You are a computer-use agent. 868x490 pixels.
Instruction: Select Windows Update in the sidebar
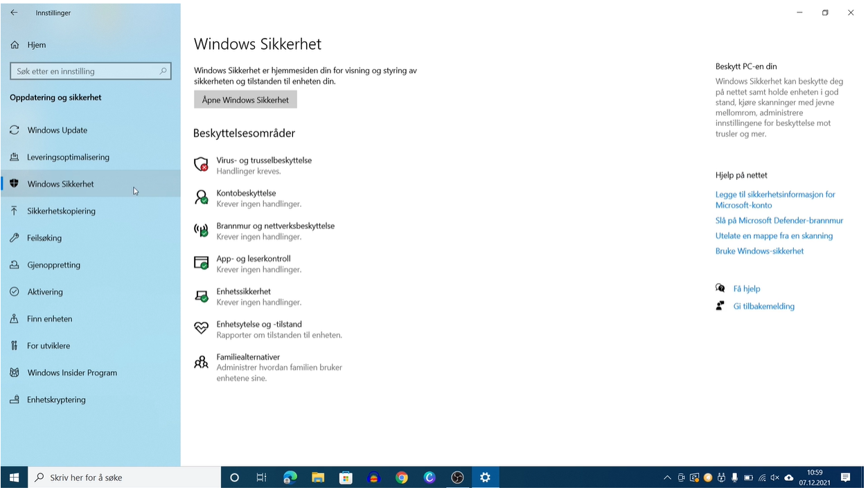[57, 130]
